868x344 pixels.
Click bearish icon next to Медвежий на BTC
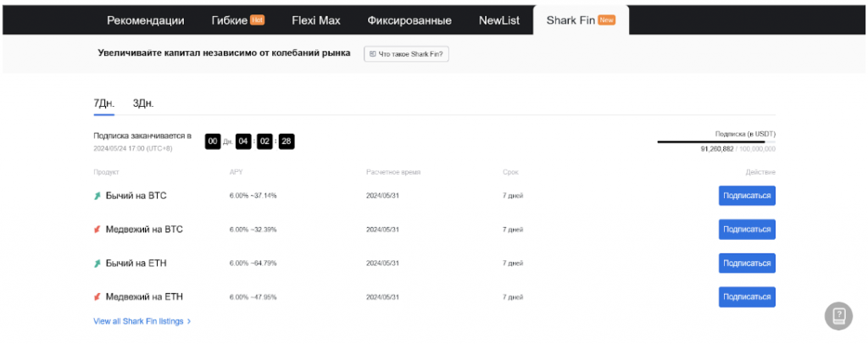pyautogui.click(x=97, y=230)
